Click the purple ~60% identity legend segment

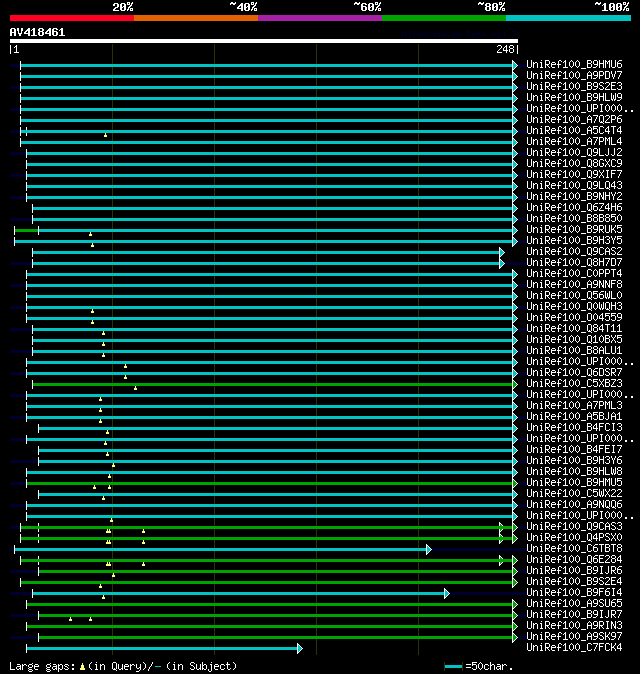tap(320, 18)
